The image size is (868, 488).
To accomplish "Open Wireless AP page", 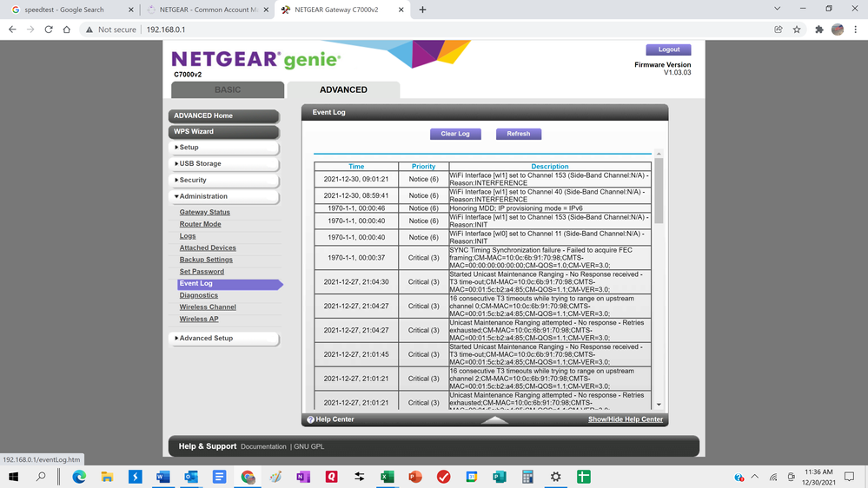I will click(x=199, y=320).
